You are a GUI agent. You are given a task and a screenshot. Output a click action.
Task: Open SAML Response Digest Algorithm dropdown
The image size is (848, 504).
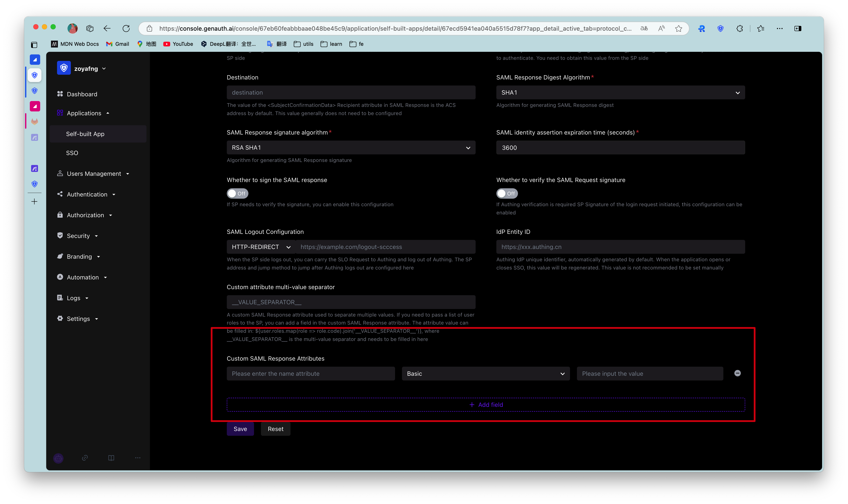(x=621, y=92)
